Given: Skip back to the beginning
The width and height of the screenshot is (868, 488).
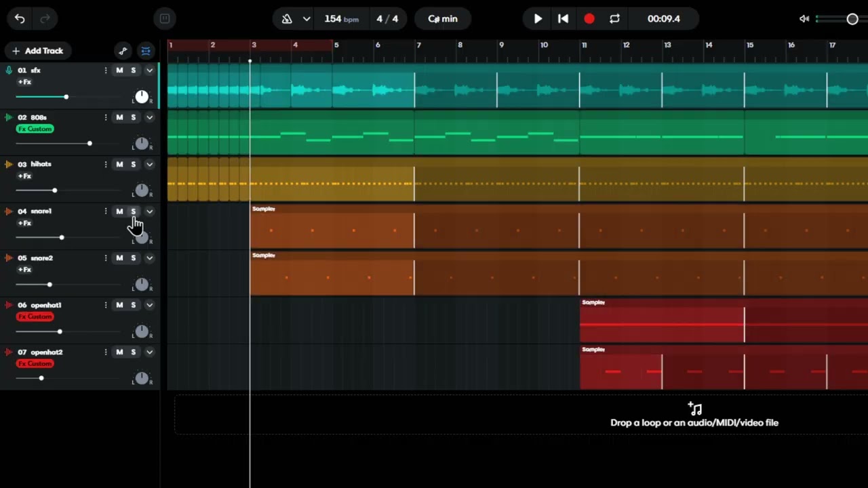Looking at the screenshot, I should pyautogui.click(x=563, y=19).
